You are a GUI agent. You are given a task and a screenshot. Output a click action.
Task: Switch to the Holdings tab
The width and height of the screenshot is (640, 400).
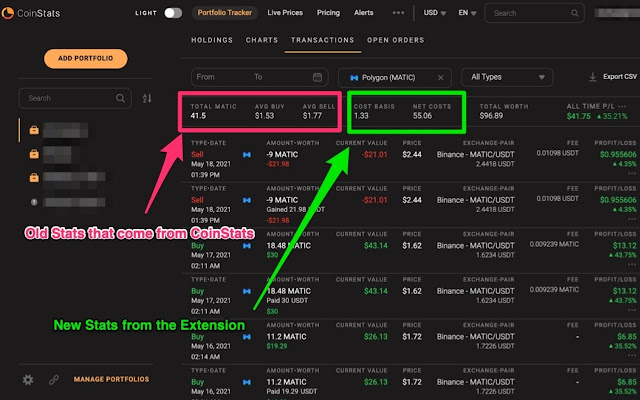pos(212,40)
